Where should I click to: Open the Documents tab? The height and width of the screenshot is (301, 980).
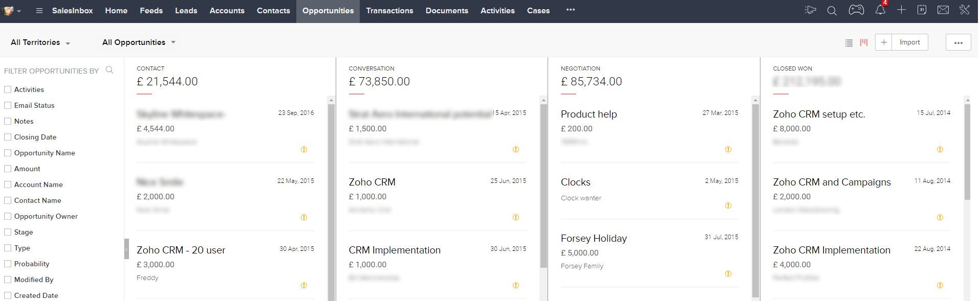point(447,11)
